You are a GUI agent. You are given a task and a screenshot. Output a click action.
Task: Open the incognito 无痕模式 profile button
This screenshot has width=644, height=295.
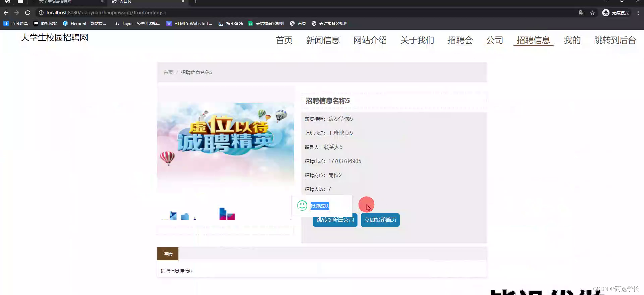(615, 13)
